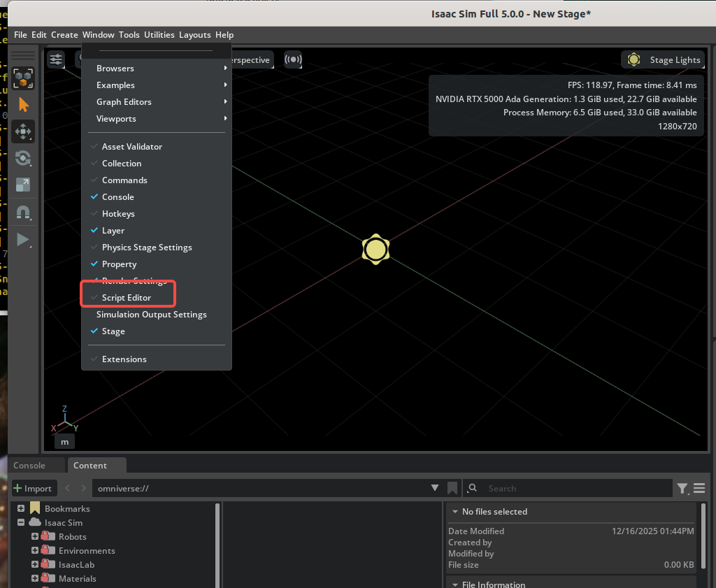Go back with the left arrow navigation

[x=68, y=488]
